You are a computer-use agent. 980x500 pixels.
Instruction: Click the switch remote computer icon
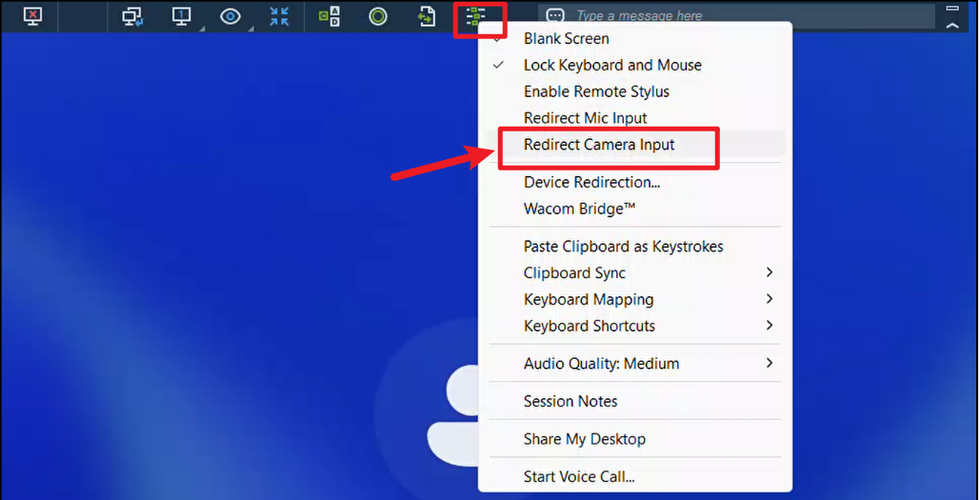pyautogui.click(x=132, y=16)
